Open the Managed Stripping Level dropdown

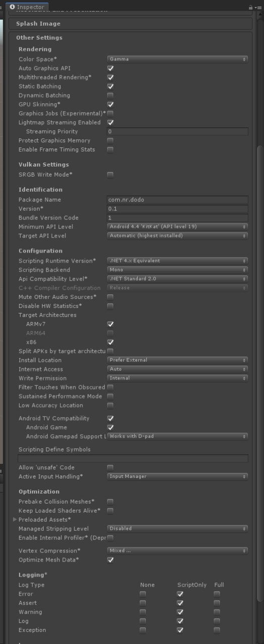click(x=178, y=529)
